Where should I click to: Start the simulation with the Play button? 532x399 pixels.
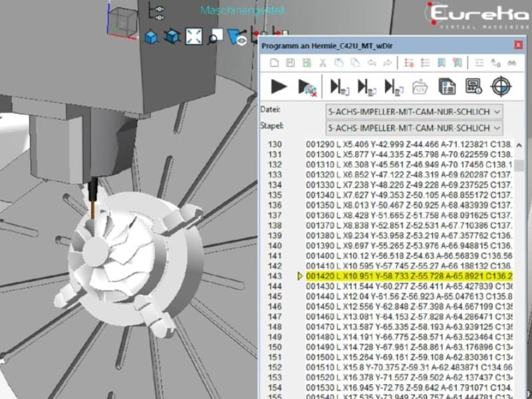pyautogui.click(x=279, y=86)
